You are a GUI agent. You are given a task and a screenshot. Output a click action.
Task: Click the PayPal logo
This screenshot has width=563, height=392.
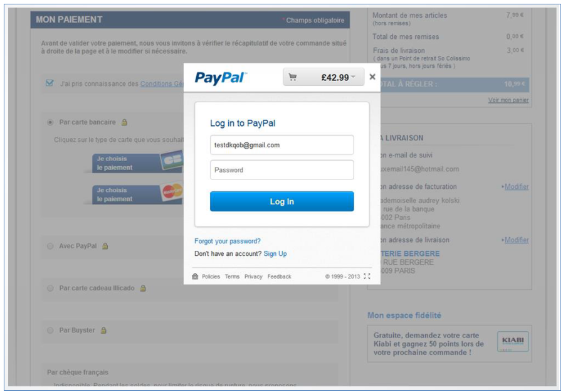(x=221, y=78)
